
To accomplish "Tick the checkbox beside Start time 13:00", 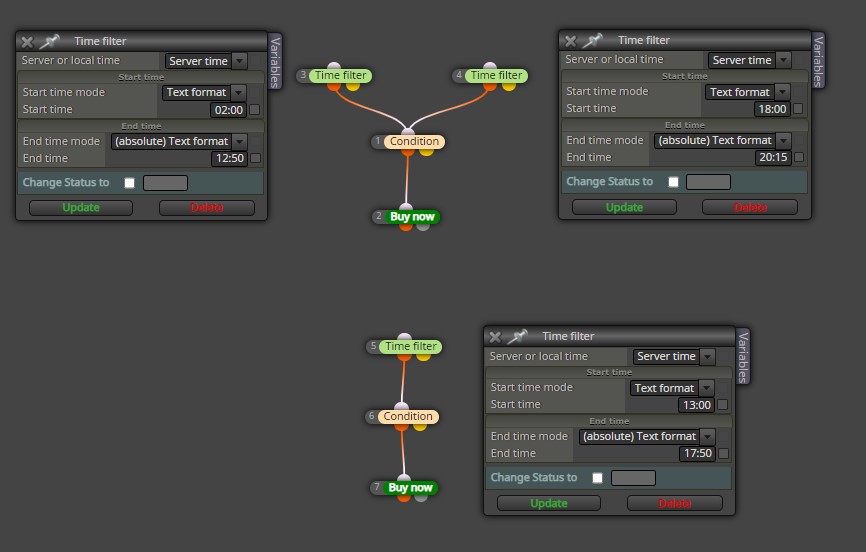I will click(x=722, y=405).
